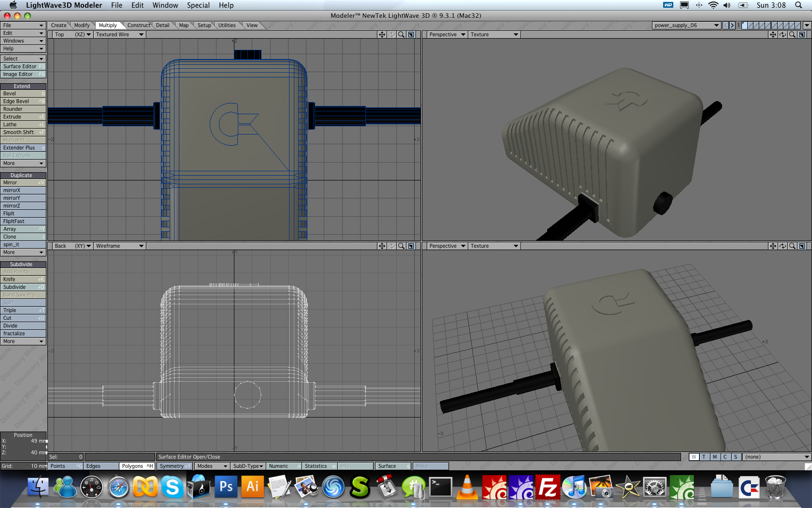Open the Construct tab
This screenshot has width=812, height=508.
(x=139, y=26)
